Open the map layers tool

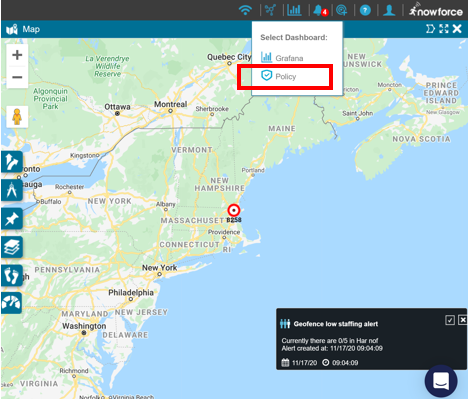point(12,247)
